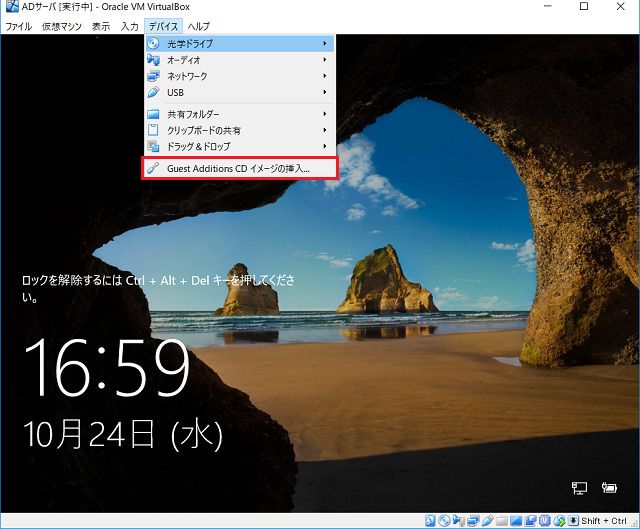Click the host key capture arrow icon
Image resolution: width=640 pixels, height=529 pixels.
click(574, 520)
